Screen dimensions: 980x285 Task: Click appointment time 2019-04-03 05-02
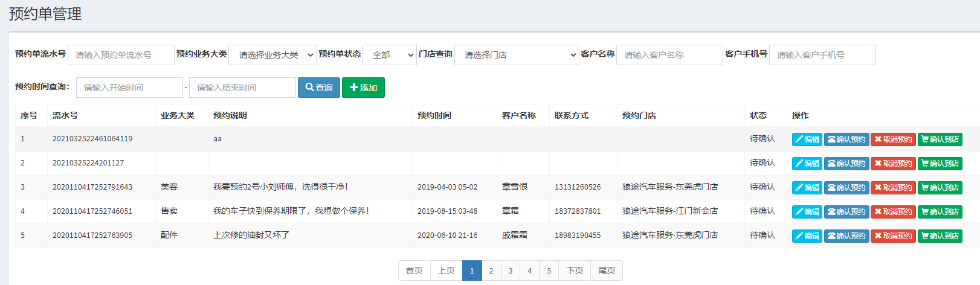tap(448, 187)
